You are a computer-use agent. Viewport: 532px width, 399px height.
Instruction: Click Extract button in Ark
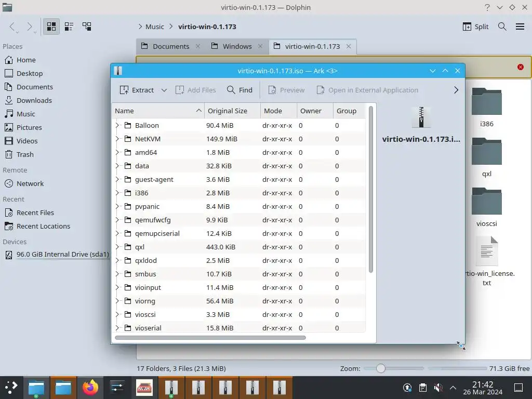[x=137, y=90]
